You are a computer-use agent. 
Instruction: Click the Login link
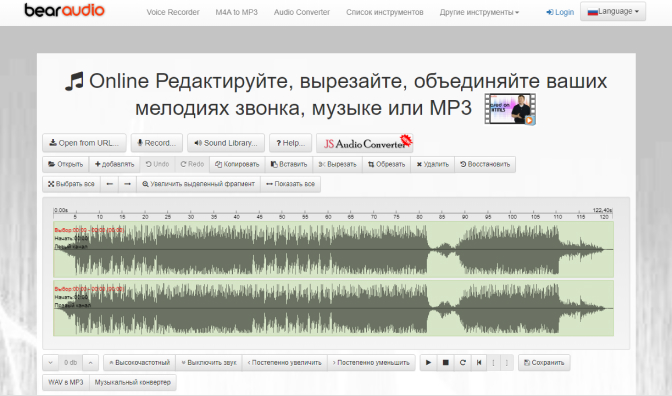tap(560, 12)
